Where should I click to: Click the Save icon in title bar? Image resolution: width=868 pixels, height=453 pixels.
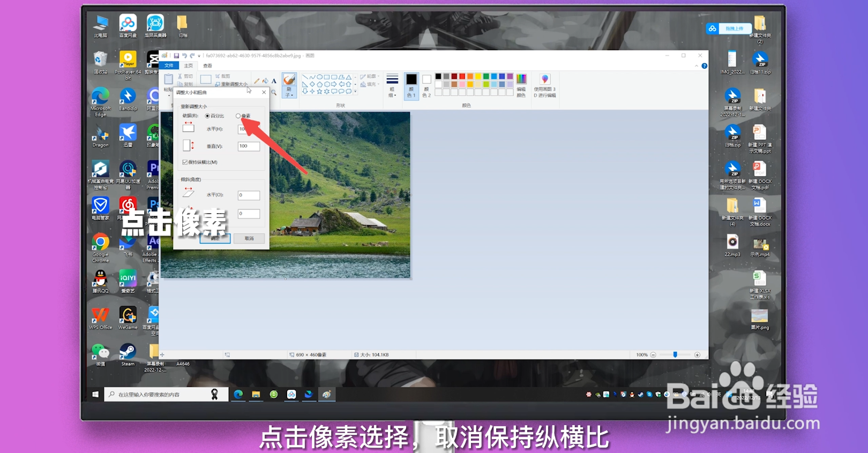[x=176, y=56]
